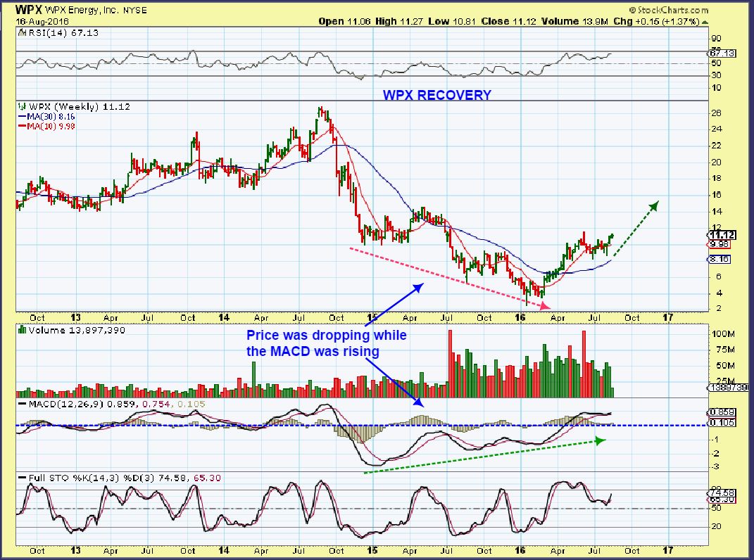This screenshot has height=560, width=754.
Task: Click the 11.12 last-price tag on the right axis
Action: pyautogui.click(x=722, y=235)
